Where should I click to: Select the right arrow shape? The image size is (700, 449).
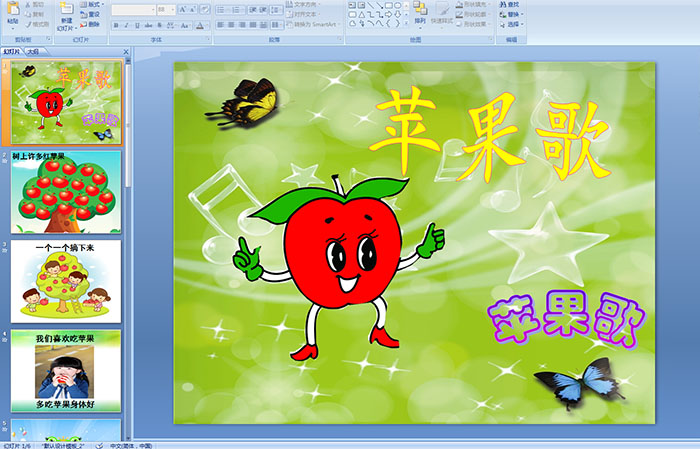click(388, 14)
